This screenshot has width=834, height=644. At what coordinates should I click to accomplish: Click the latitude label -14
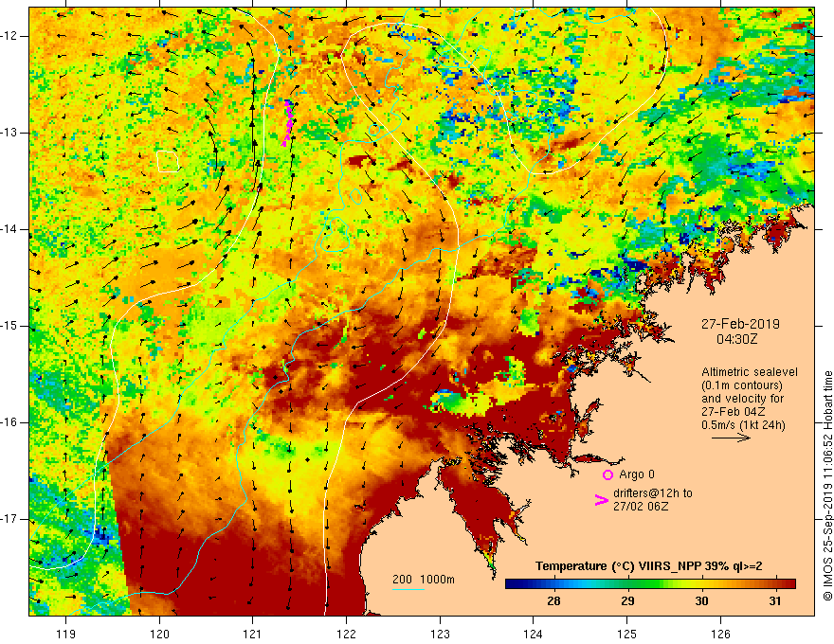[x=9, y=229]
